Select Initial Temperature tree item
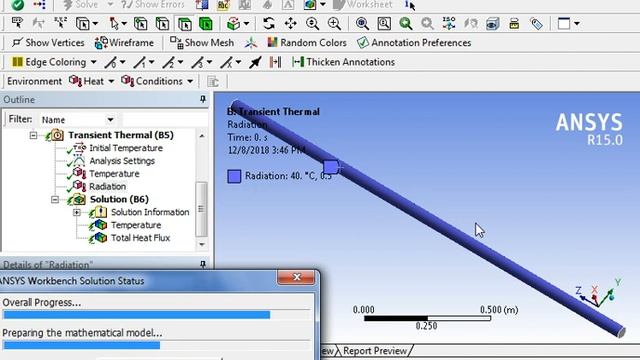The width and height of the screenshot is (640, 360). (126, 148)
